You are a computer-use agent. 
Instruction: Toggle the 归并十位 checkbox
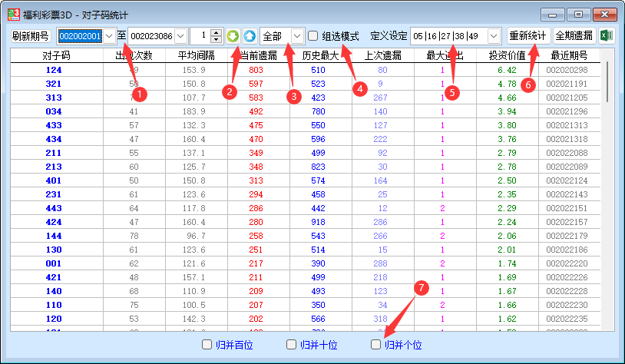click(x=291, y=345)
